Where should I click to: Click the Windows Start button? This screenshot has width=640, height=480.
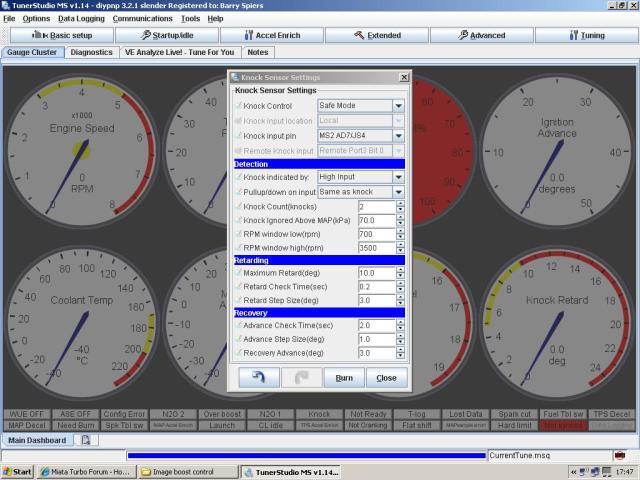coord(17,471)
